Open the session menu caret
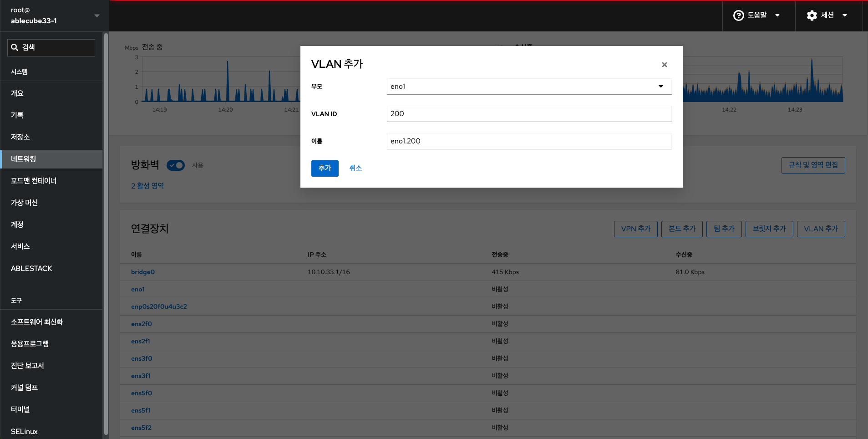 [x=845, y=15]
